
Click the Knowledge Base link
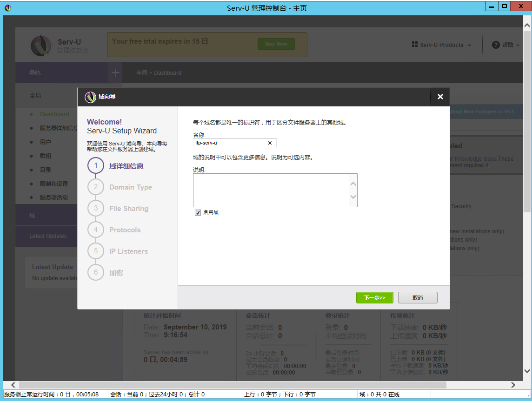476,158
